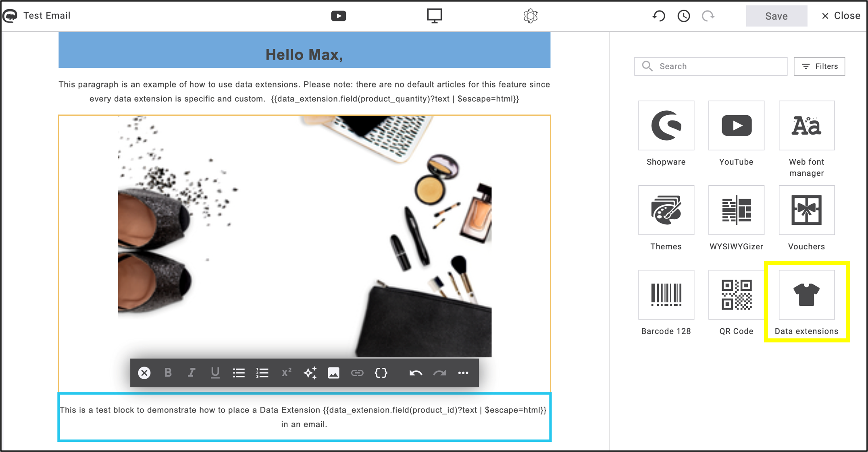Click the product_quantity placeholder paragraph
This screenshot has height=452, width=868.
click(x=304, y=92)
